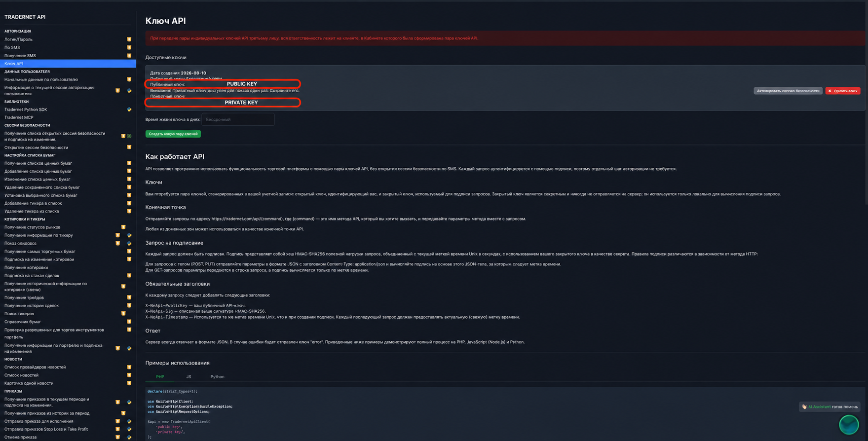868x441 pixels.
Task: Click the yellow badge beside Начальные данные по пользователю
Action: pyautogui.click(x=129, y=79)
